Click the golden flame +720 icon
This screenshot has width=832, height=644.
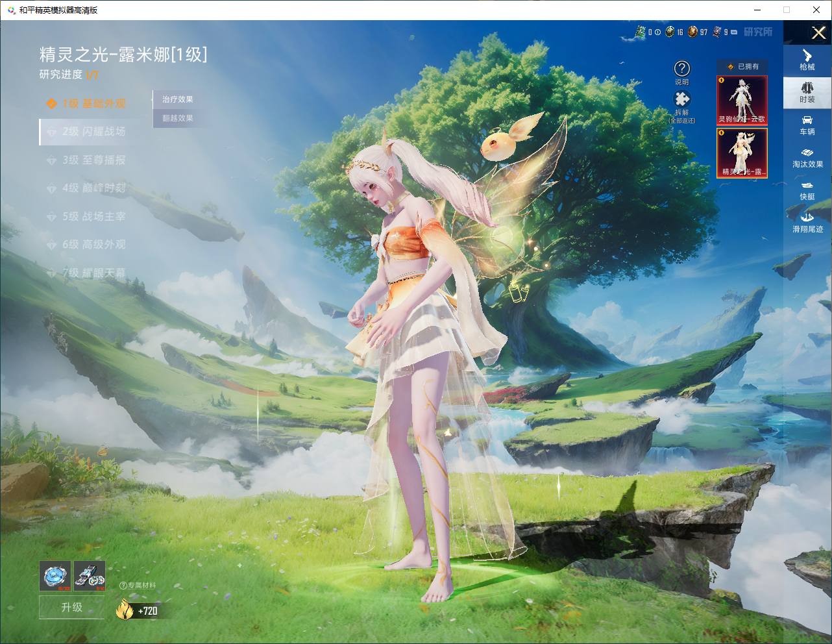pos(125,610)
